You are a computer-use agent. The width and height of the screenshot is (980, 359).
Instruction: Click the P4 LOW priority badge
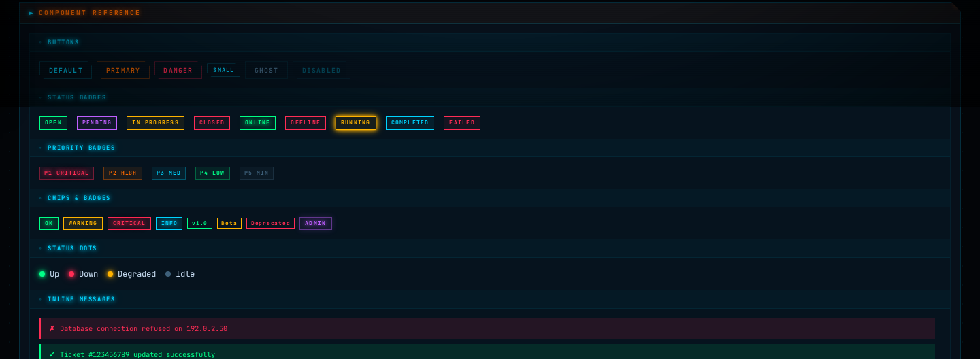212,173
